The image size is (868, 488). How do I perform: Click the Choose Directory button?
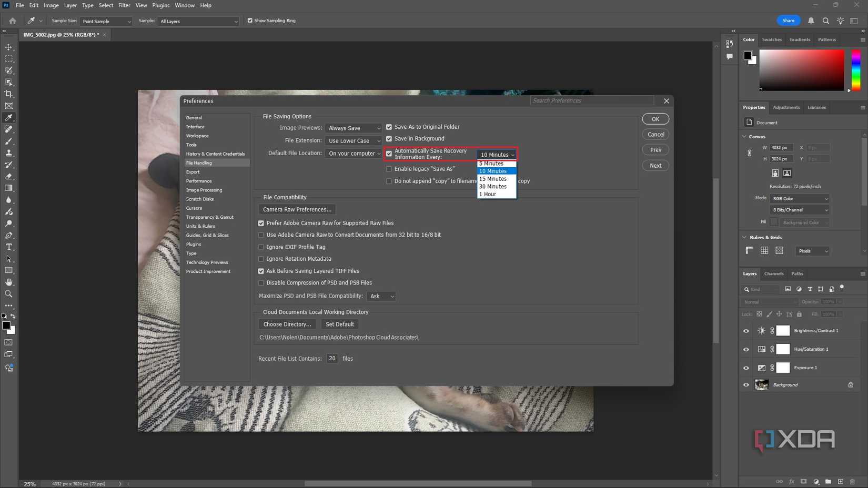coord(287,324)
